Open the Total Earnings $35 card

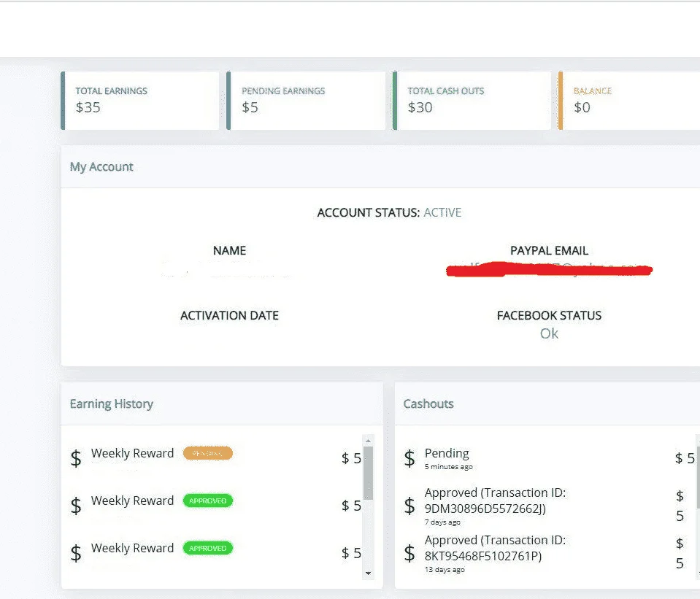140,101
